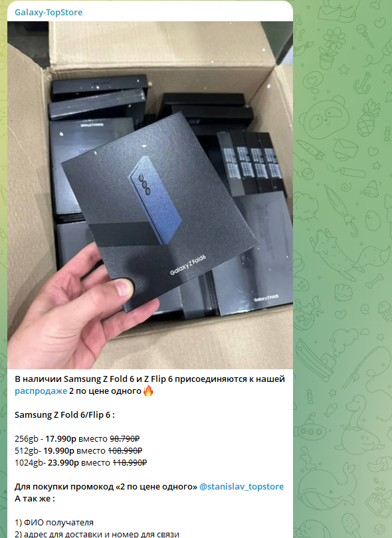
Task: Click the «1) ФИО получателя» line
Action: pos(54,523)
